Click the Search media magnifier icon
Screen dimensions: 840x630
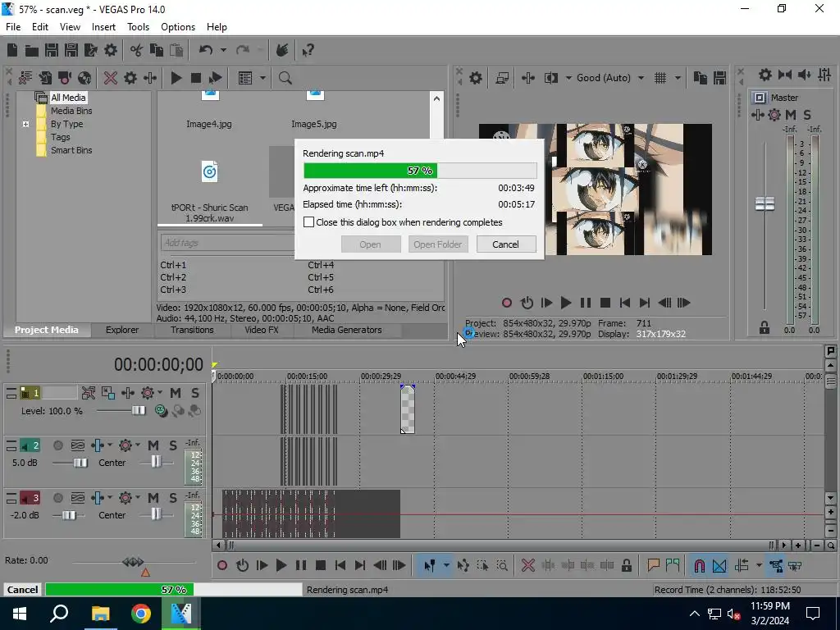[285, 78]
